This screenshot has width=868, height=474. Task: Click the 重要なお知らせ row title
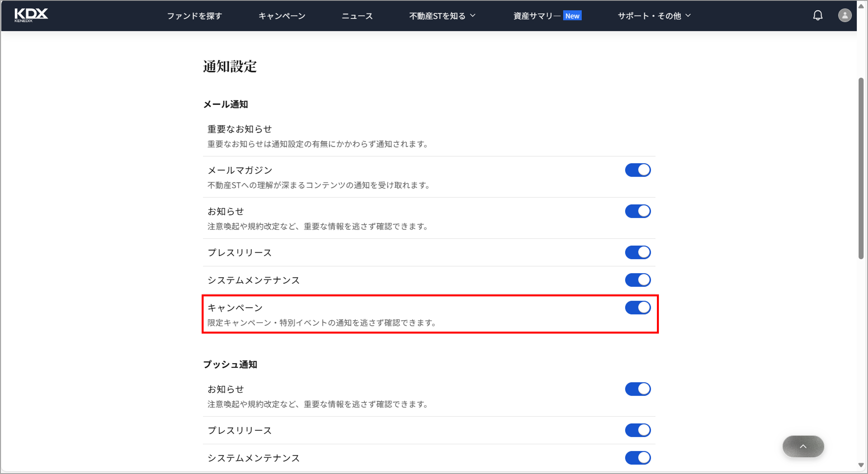point(240,129)
